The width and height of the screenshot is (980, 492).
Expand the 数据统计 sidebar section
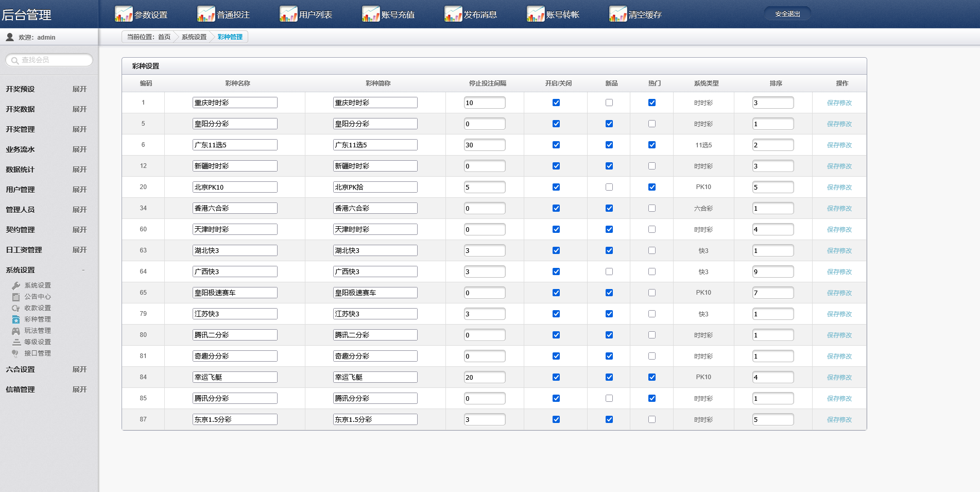79,169
